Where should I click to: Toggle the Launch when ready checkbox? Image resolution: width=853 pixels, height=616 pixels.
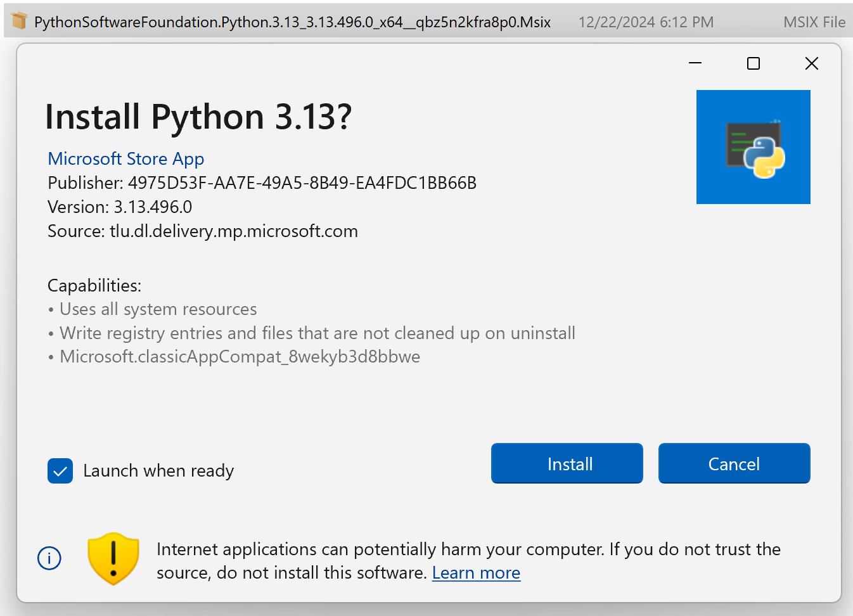pos(60,471)
